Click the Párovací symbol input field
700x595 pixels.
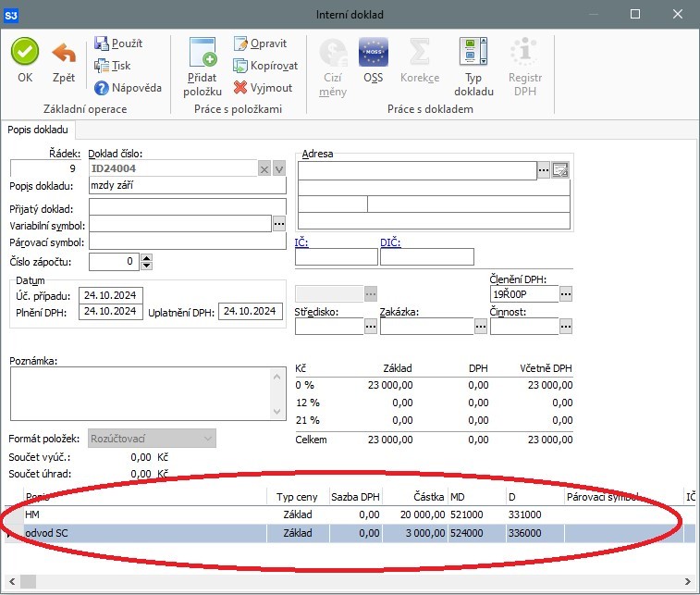tap(188, 242)
